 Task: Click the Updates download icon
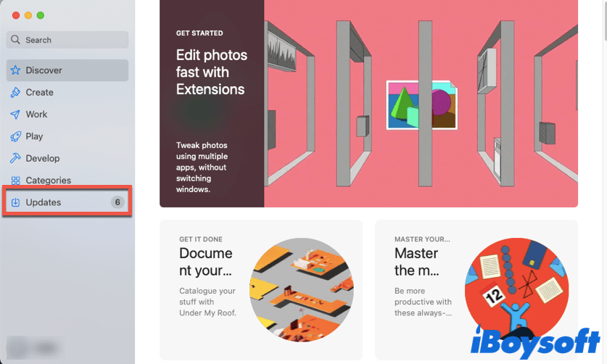15,202
